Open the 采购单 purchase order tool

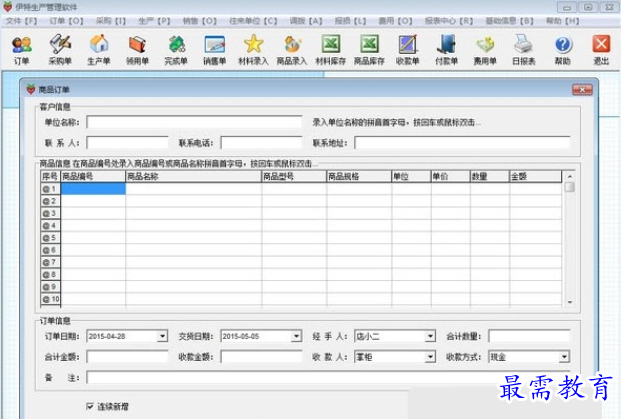point(60,50)
